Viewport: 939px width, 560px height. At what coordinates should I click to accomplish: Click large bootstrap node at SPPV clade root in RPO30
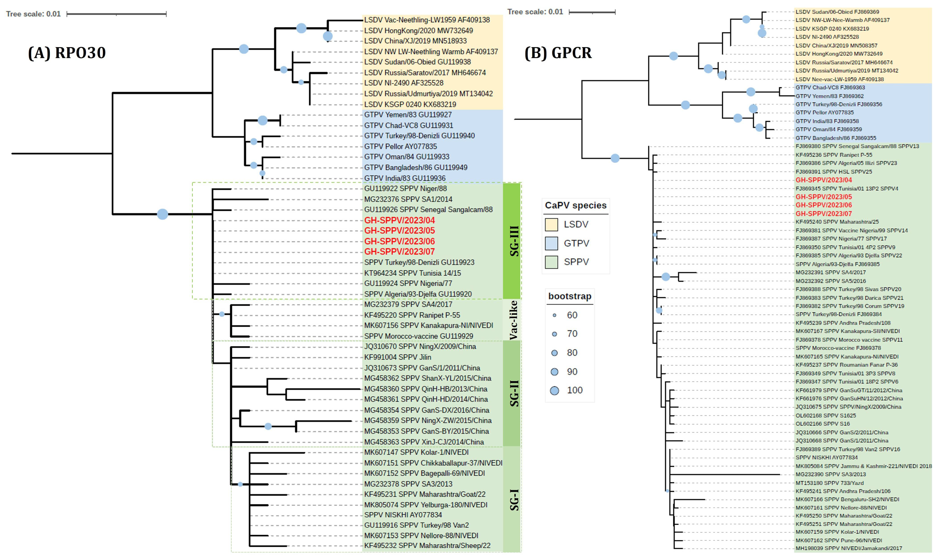pyautogui.click(x=162, y=214)
